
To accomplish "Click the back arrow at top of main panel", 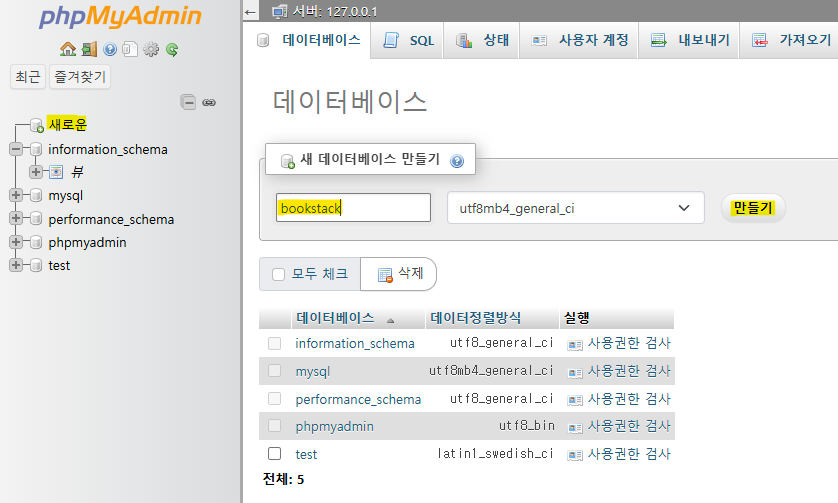I will 250,12.
